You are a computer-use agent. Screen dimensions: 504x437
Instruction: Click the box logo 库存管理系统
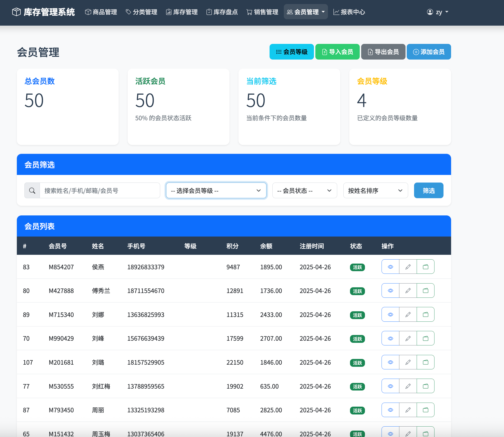point(43,12)
